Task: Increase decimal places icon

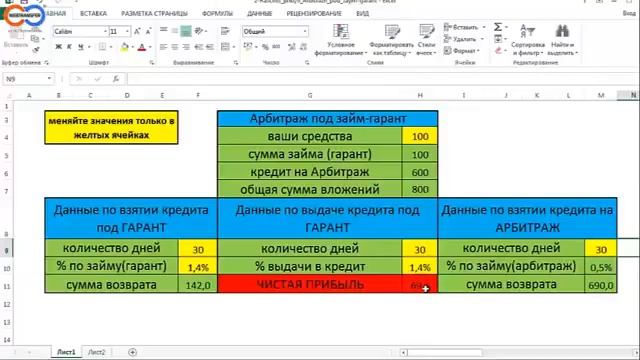Action: [x=291, y=47]
